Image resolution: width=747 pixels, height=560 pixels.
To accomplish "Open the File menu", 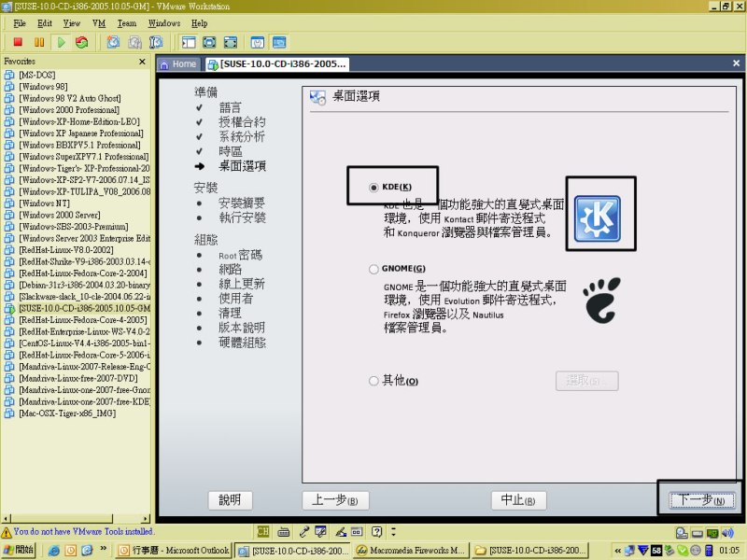I will click(x=20, y=23).
